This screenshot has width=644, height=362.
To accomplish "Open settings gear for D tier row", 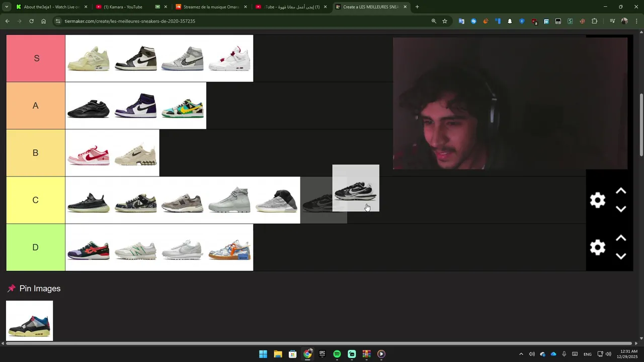I will (597, 247).
